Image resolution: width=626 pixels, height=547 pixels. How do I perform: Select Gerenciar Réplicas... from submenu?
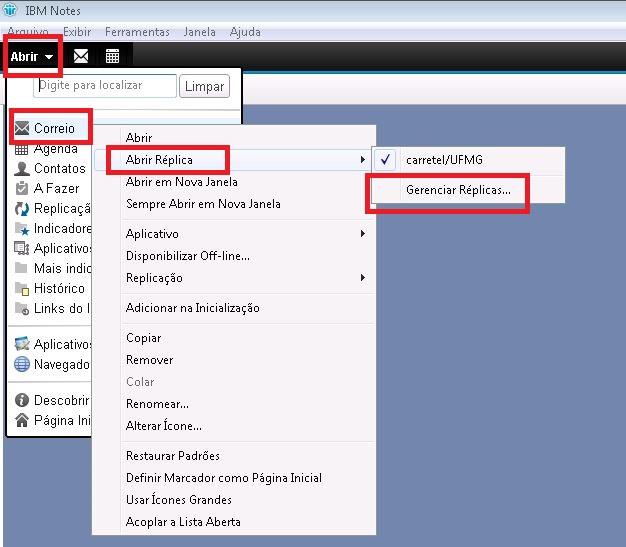coord(458,190)
